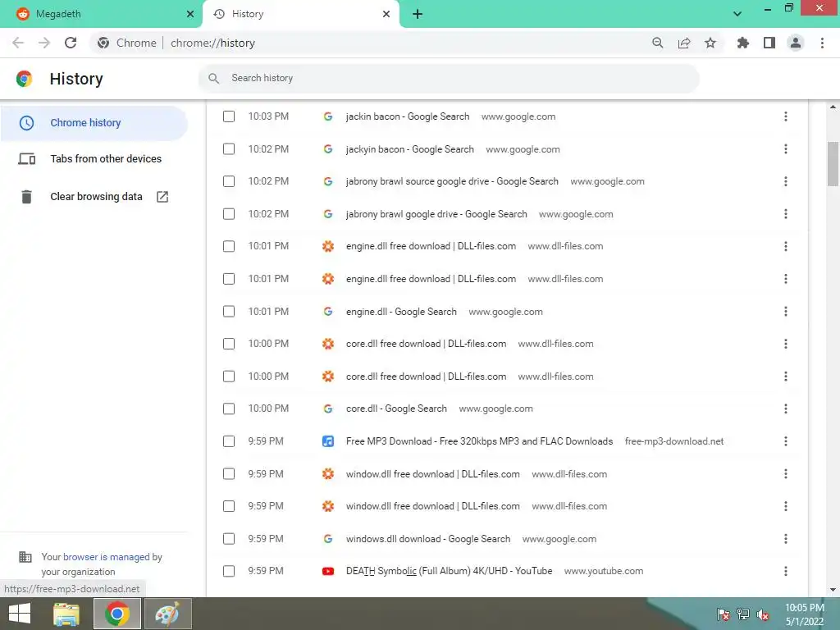Open Paint from the taskbar
Image resolution: width=840 pixels, height=630 pixels.
(x=167, y=614)
